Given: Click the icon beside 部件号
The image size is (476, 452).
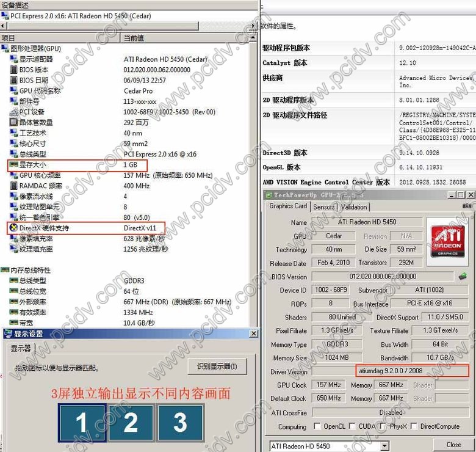Looking at the screenshot, I should tap(13, 101).
